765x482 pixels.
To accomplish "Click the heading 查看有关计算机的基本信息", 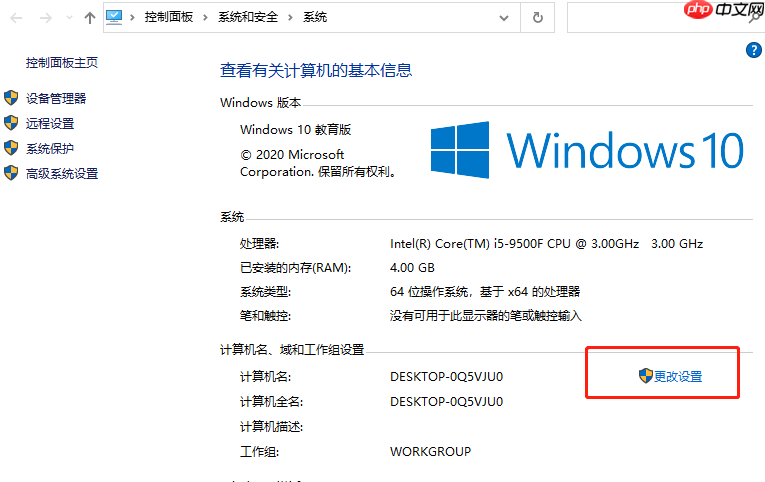I will (x=316, y=70).
